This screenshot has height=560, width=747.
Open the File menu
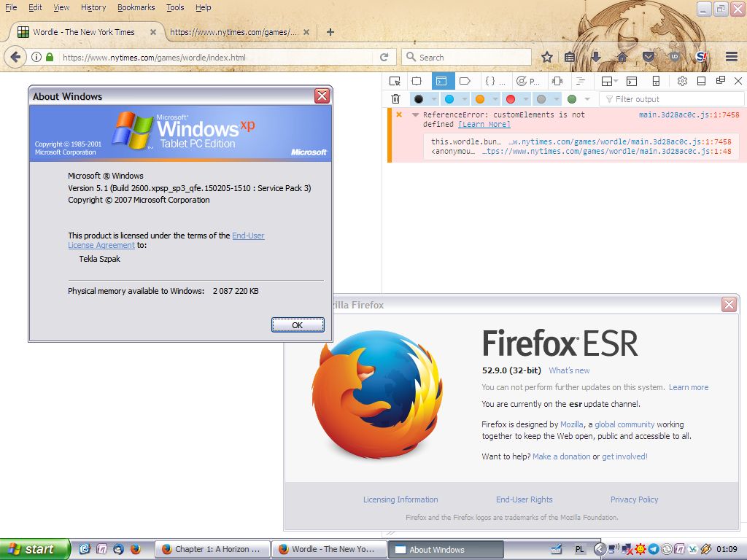11,7
